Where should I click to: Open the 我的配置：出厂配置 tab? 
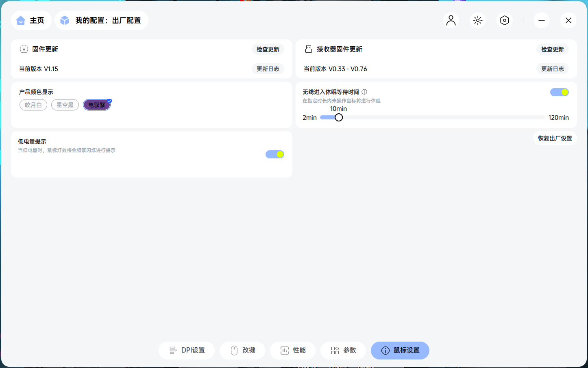tap(101, 20)
